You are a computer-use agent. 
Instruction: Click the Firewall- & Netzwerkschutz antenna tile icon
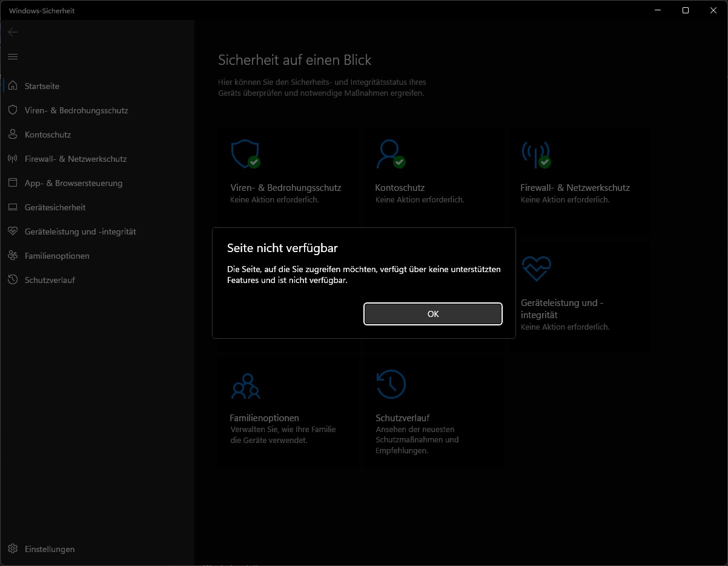click(535, 154)
